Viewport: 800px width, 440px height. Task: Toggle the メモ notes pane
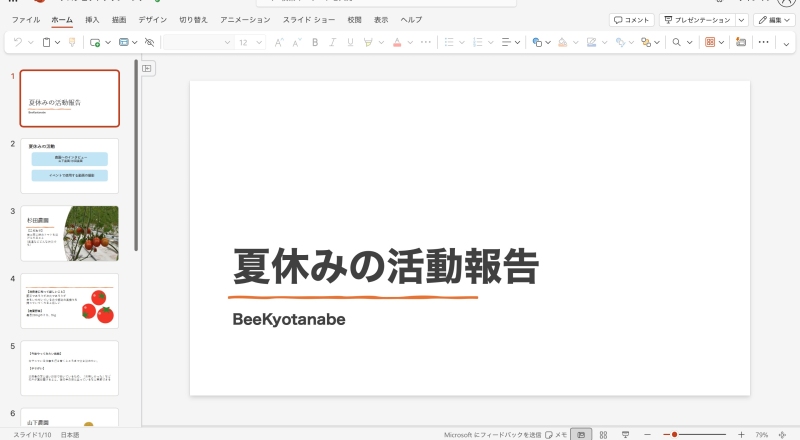click(x=556, y=435)
